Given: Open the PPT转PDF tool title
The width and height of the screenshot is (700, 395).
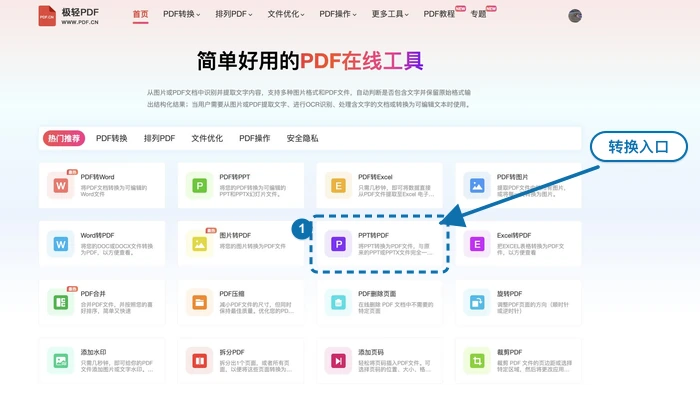Looking at the screenshot, I should 373,236.
